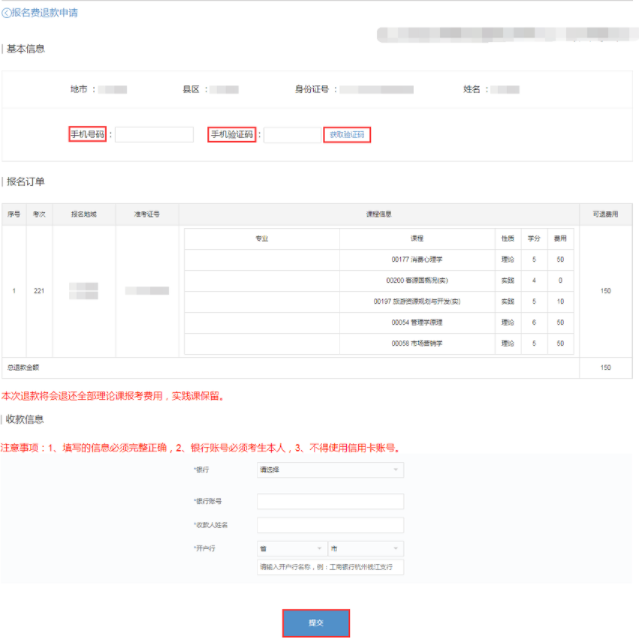Viewport: 639px width, 644px height.
Task: Click the 获取验证码 button
Action: (347, 135)
